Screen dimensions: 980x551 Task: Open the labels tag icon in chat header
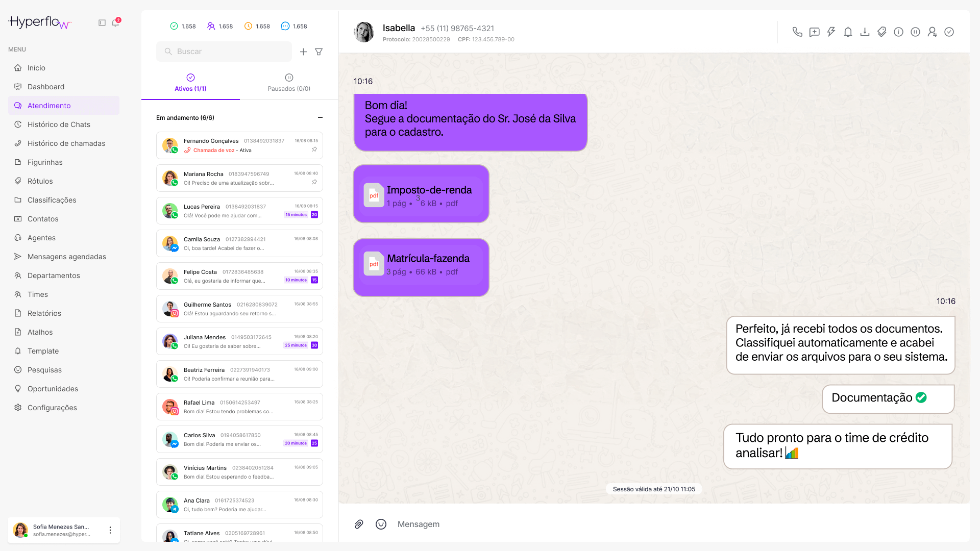[881, 32]
